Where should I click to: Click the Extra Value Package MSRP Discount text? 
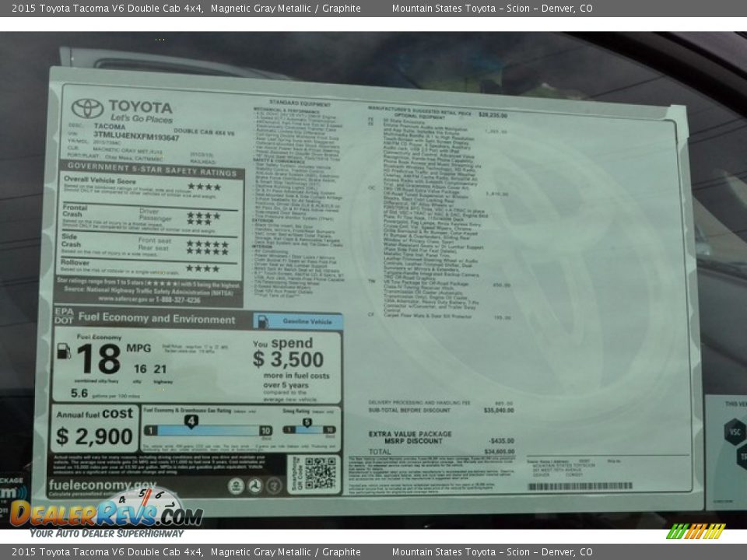[409, 437]
